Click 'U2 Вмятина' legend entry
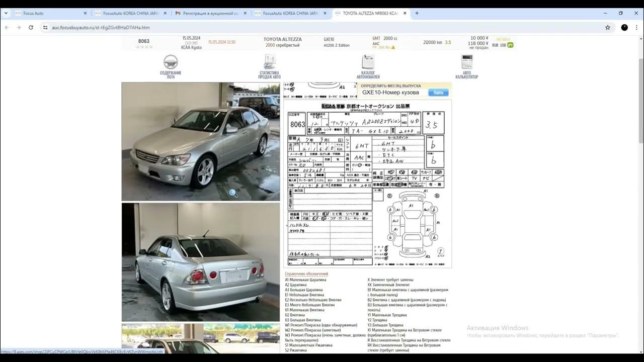 coord(295,315)
